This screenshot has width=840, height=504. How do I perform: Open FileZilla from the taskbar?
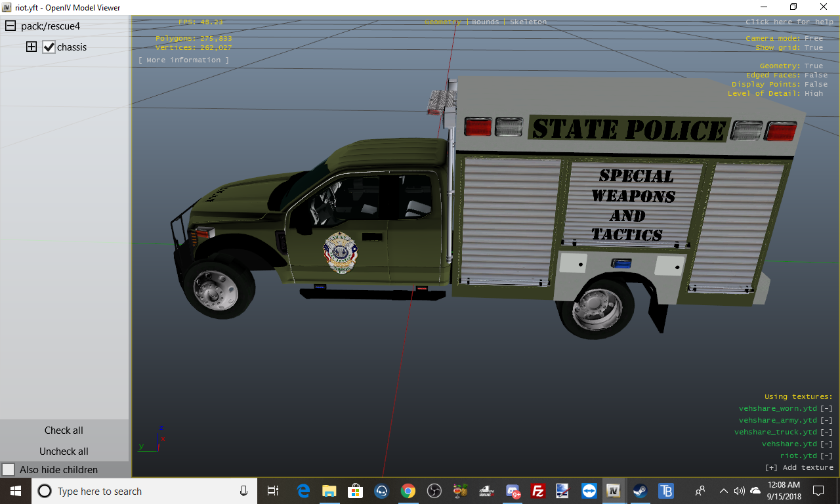(537, 491)
